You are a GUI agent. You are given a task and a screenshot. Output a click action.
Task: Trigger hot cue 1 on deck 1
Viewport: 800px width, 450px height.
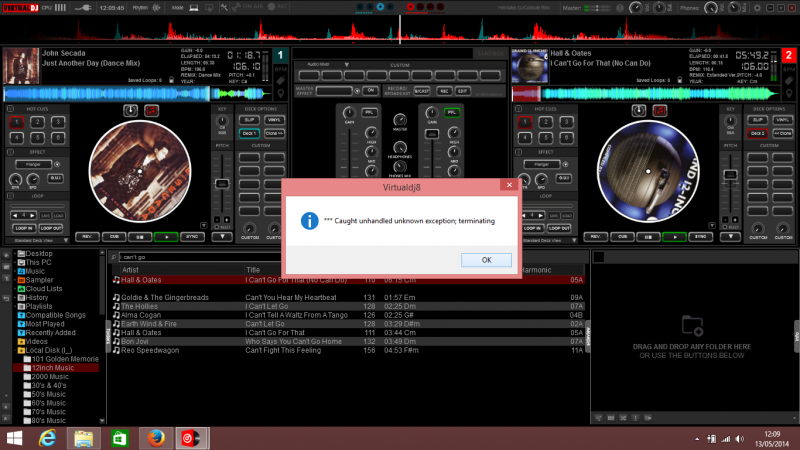pos(16,122)
